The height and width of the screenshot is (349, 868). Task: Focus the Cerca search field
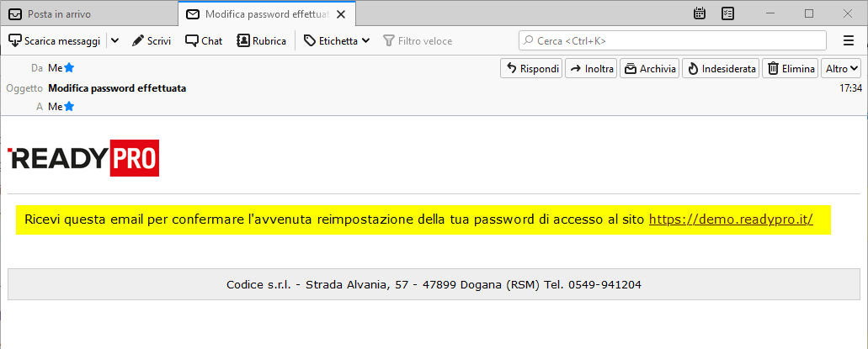(x=672, y=40)
